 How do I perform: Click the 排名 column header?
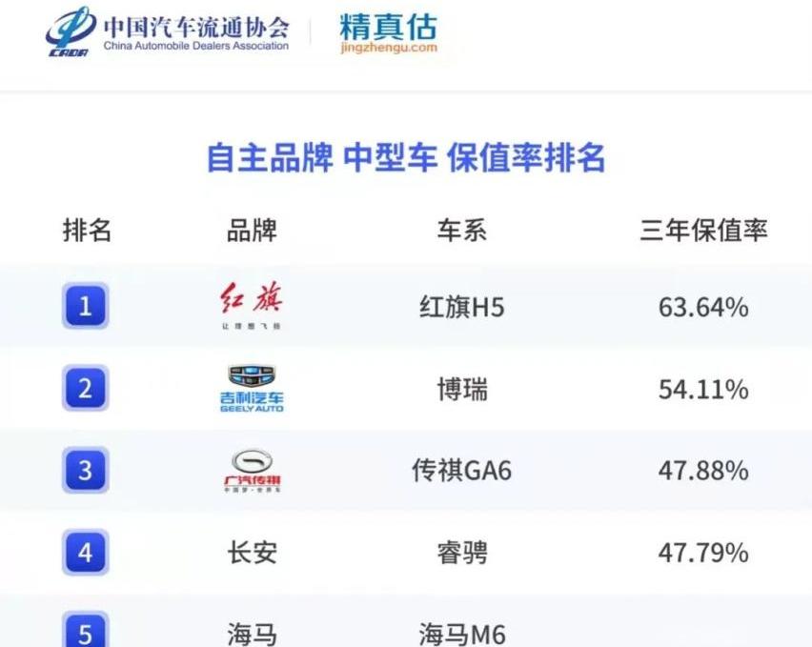(87, 230)
